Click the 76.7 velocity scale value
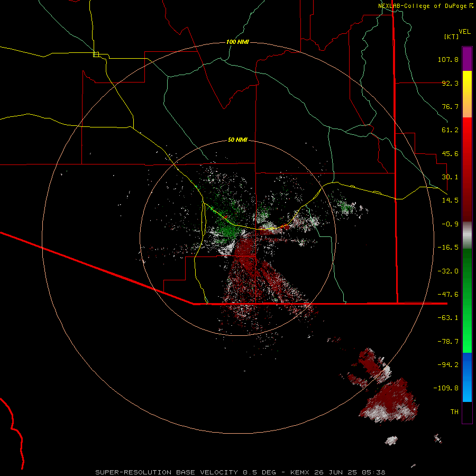This screenshot has width=476, height=476. pos(450,106)
